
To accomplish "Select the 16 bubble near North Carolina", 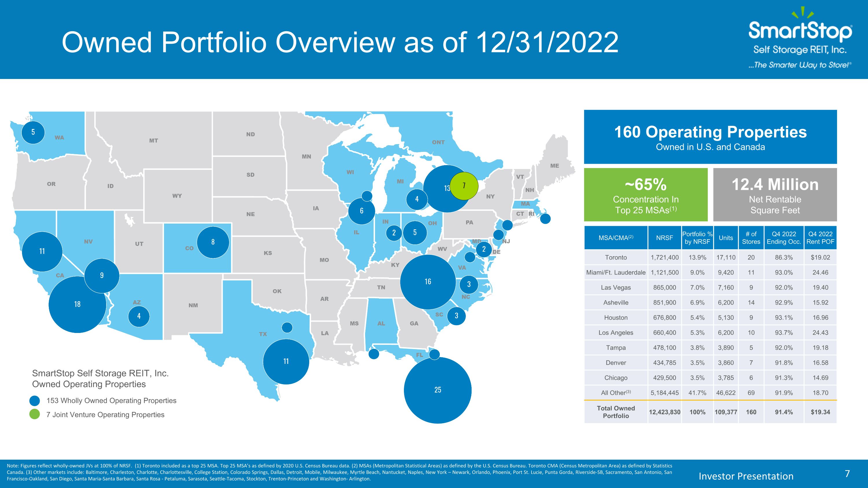I will [428, 282].
